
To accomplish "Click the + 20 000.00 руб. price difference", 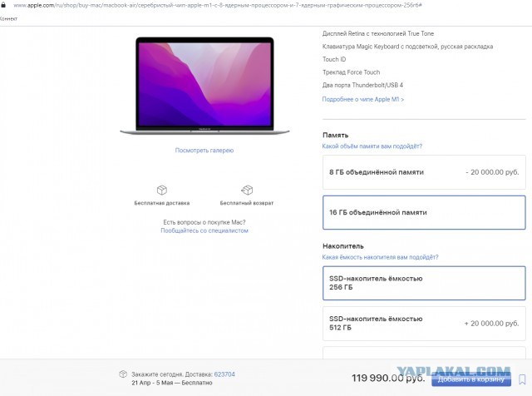I will pyautogui.click(x=491, y=324).
